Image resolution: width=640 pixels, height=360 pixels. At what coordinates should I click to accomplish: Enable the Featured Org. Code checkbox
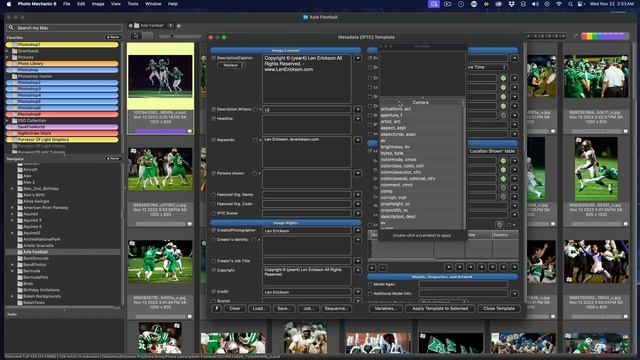[213, 204]
